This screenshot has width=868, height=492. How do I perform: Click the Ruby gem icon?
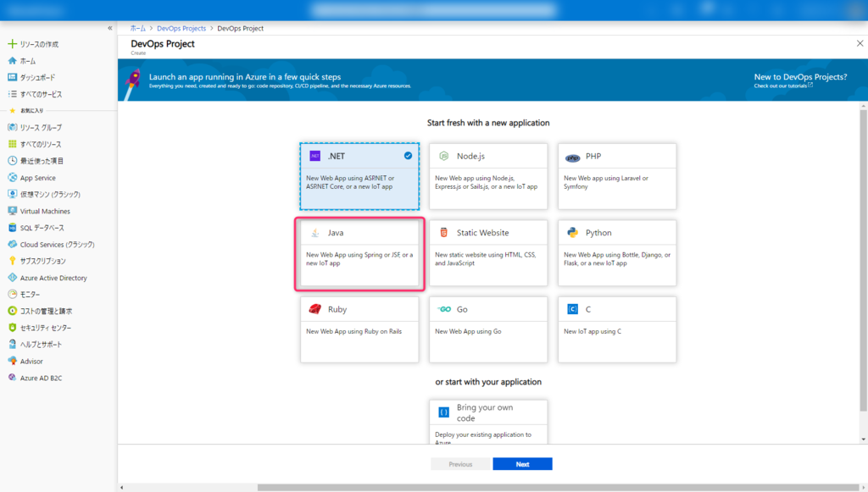tap(315, 309)
